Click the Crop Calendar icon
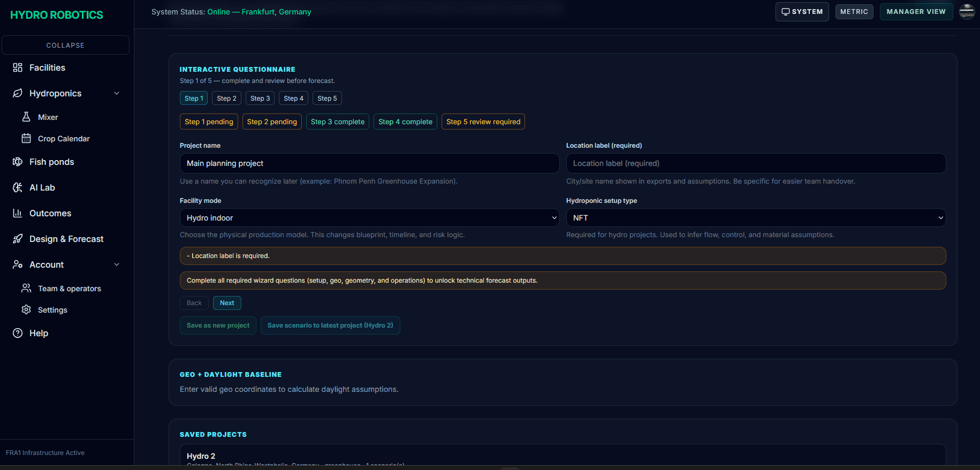This screenshot has height=470, width=980. click(x=26, y=138)
